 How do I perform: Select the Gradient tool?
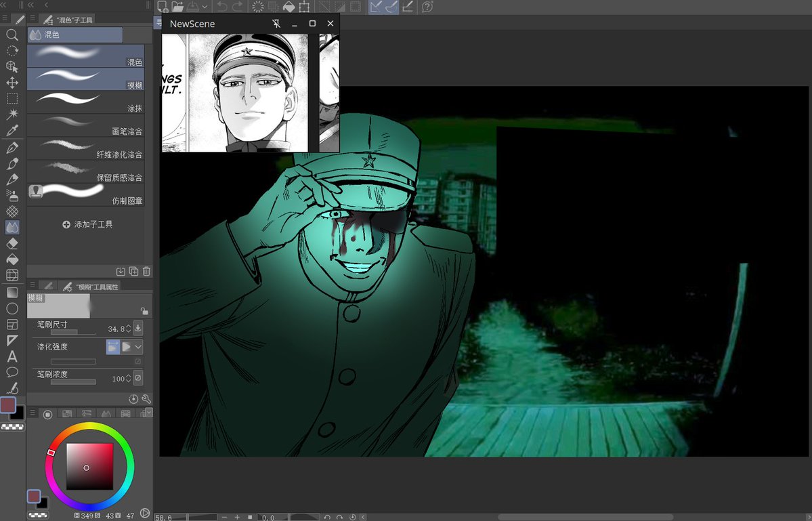coord(12,293)
